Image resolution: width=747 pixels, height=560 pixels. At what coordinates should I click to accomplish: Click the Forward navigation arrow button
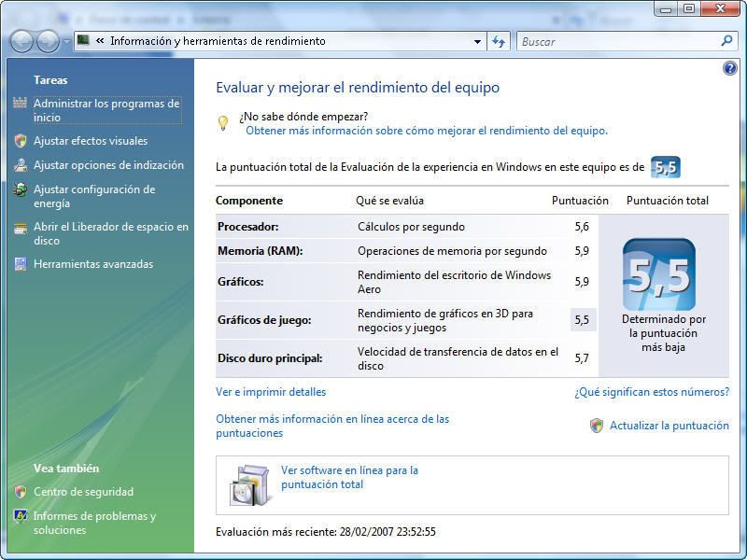(49, 41)
